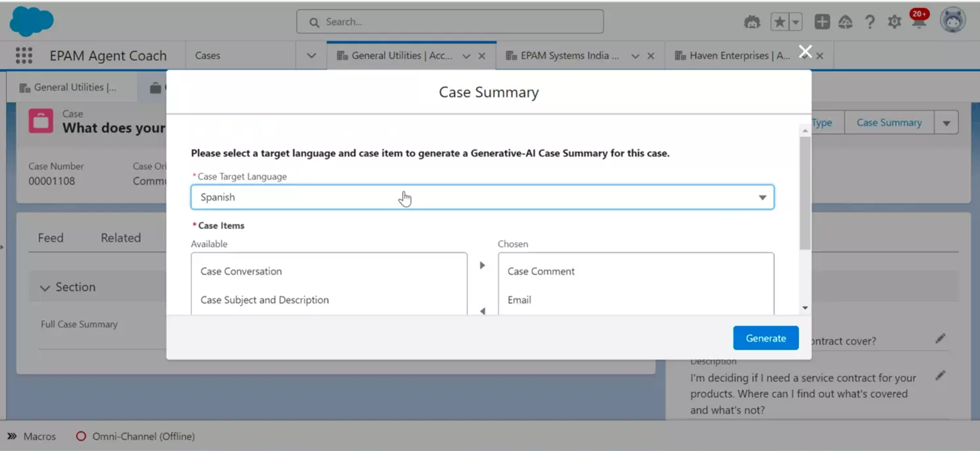Open the App Launcher grid icon
This screenshot has height=451, width=980.
(x=24, y=55)
